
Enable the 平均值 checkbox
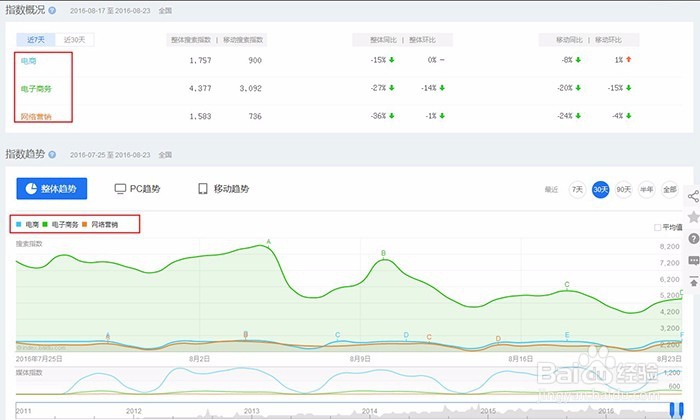point(657,228)
